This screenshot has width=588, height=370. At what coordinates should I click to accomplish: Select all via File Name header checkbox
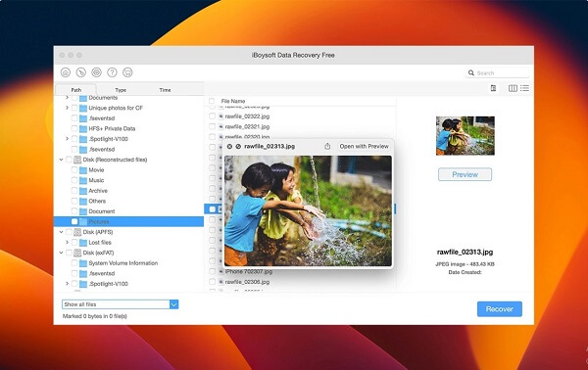click(x=212, y=101)
